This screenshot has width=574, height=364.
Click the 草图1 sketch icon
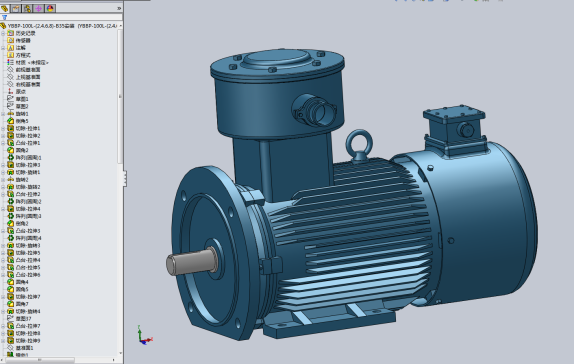11,99
